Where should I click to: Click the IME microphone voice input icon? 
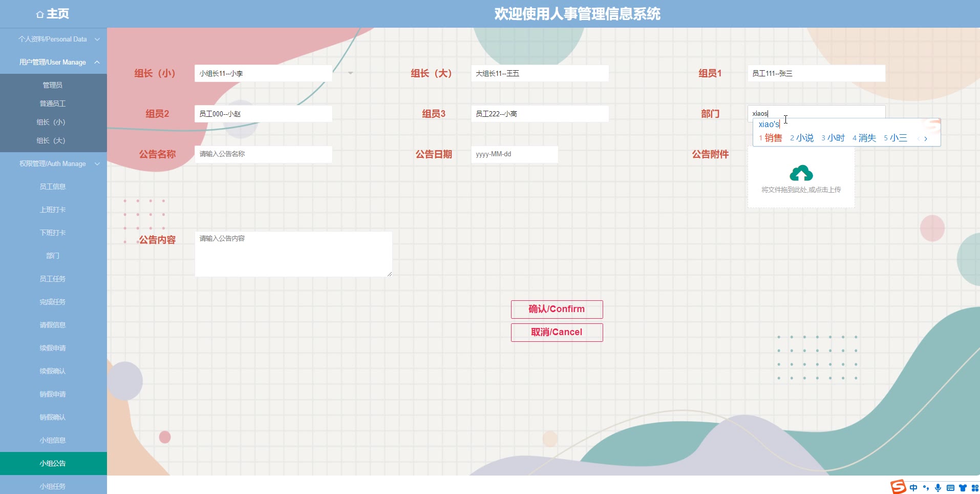pos(938,488)
